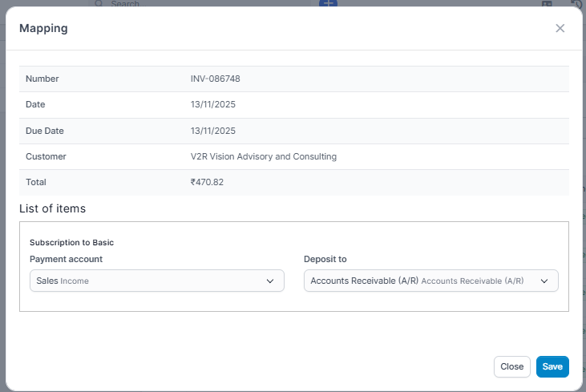Click the Deposit to field label
This screenshot has height=392, width=586.
[325, 259]
